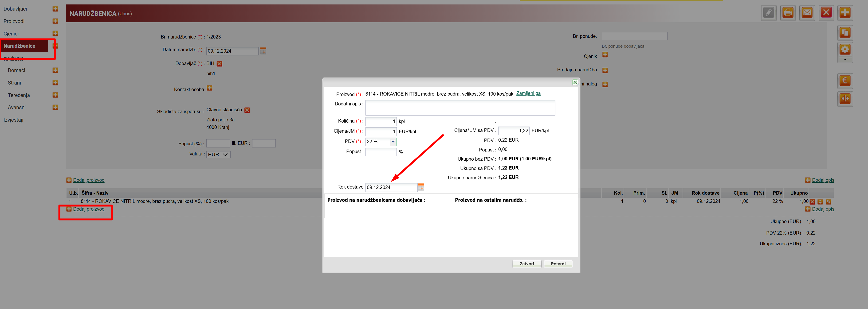Click the envelope email icon
This screenshot has height=309, width=868.
(807, 13)
